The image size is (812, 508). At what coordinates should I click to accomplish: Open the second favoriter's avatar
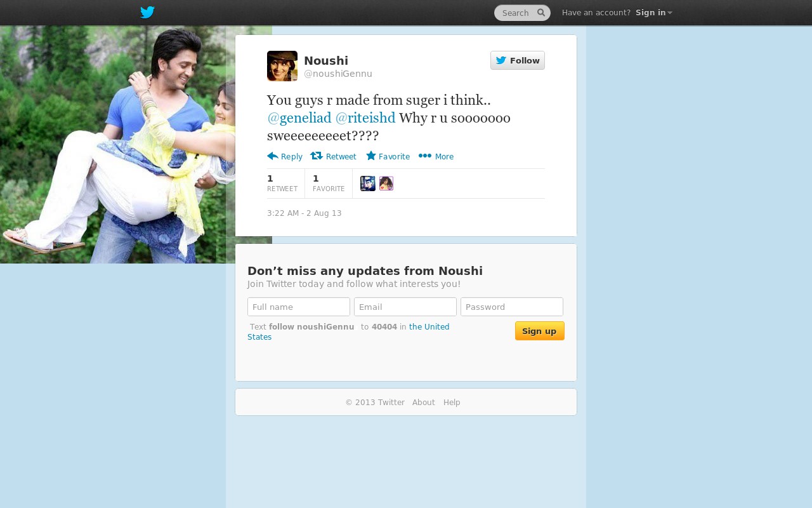tap(386, 184)
